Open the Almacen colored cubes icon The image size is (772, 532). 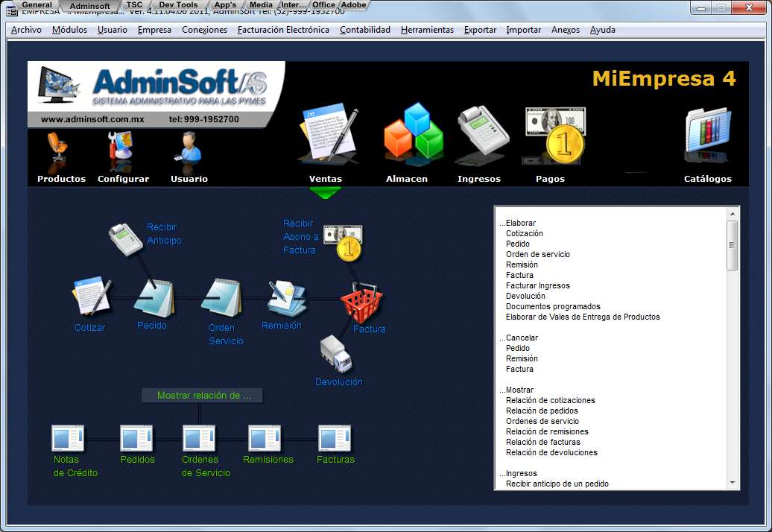click(x=414, y=132)
